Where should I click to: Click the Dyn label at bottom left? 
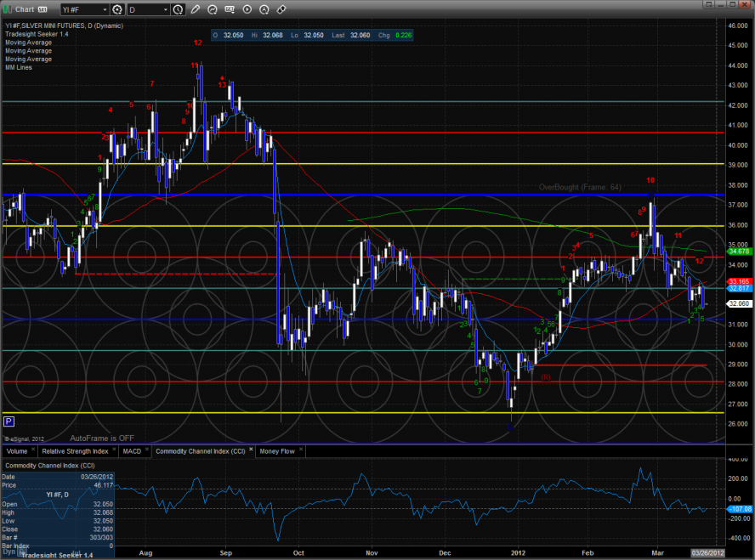(9, 552)
